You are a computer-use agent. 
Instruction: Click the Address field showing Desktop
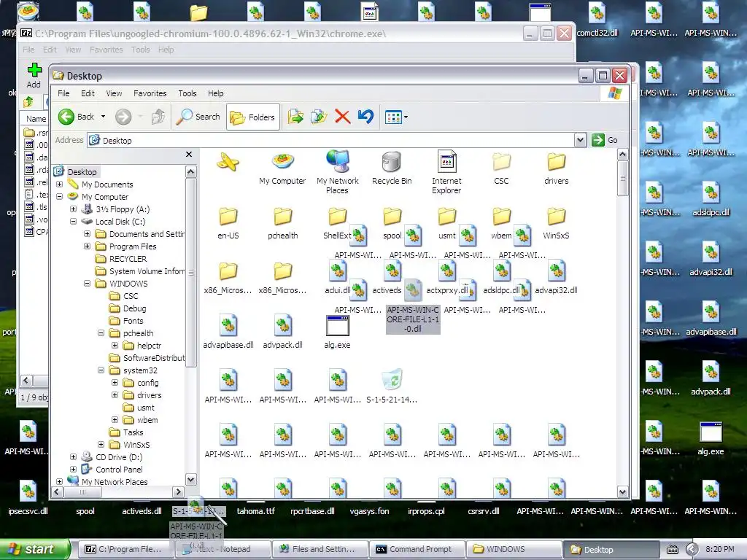pos(330,141)
